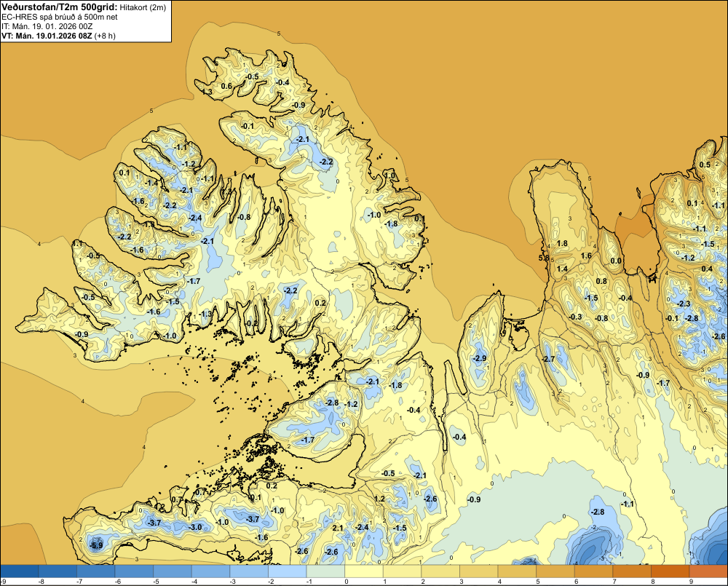The height and width of the screenshot is (586, 728).
Task: Select the legend swatch between 0 and 1
Action: [364, 571]
